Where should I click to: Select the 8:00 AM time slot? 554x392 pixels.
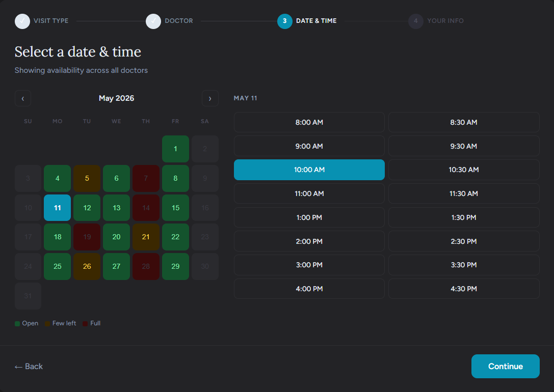click(309, 122)
